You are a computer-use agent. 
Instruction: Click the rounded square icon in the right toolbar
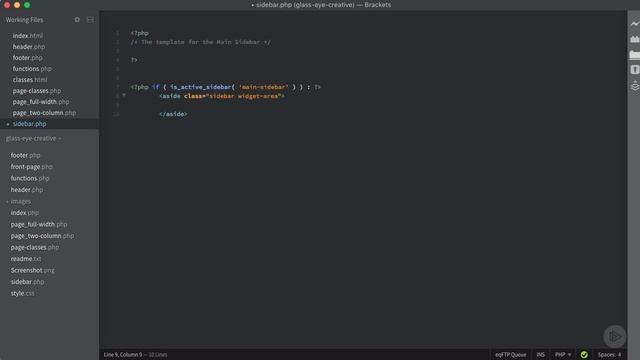click(635, 70)
